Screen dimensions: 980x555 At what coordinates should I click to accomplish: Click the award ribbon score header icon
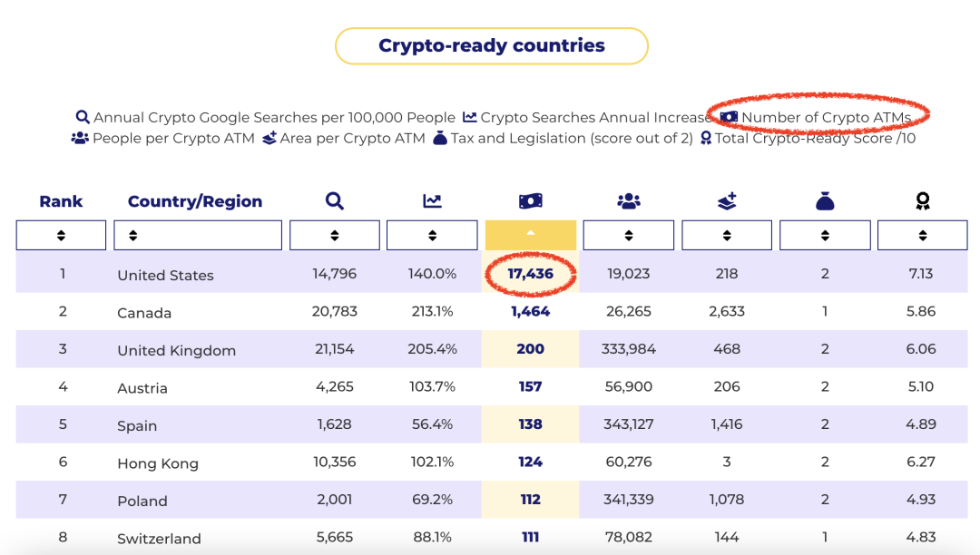[x=923, y=201]
